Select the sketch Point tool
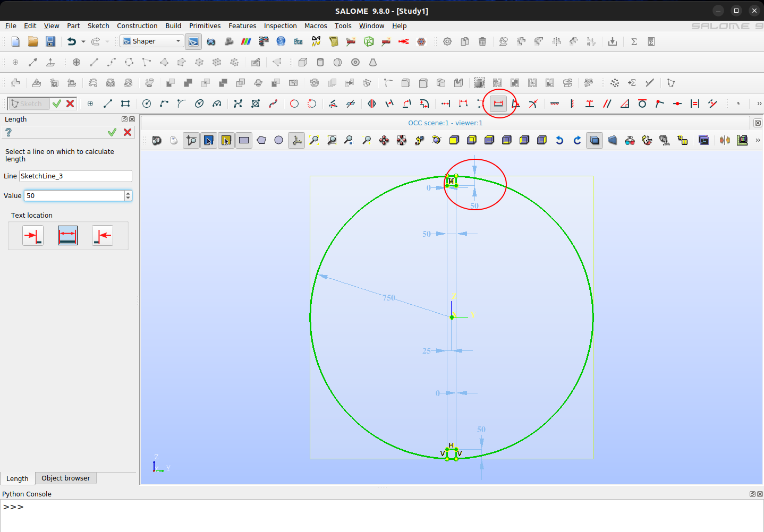This screenshot has width=764, height=532. tap(90, 104)
